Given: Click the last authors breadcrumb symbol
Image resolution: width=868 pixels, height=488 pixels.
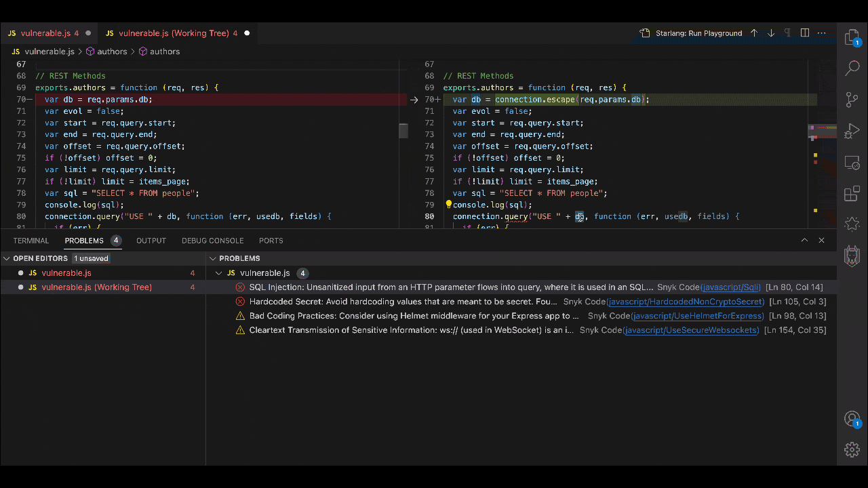Looking at the screenshot, I should coord(165,52).
